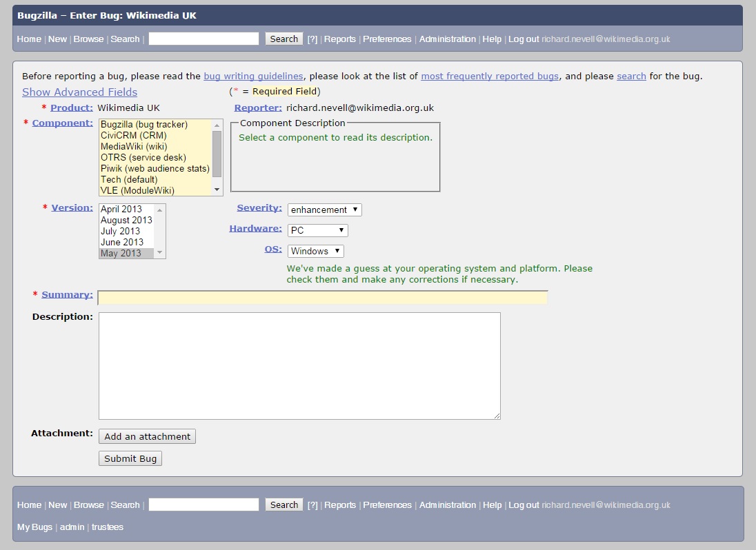
Task: Open Help in top navigation
Action: pos(492,39)
